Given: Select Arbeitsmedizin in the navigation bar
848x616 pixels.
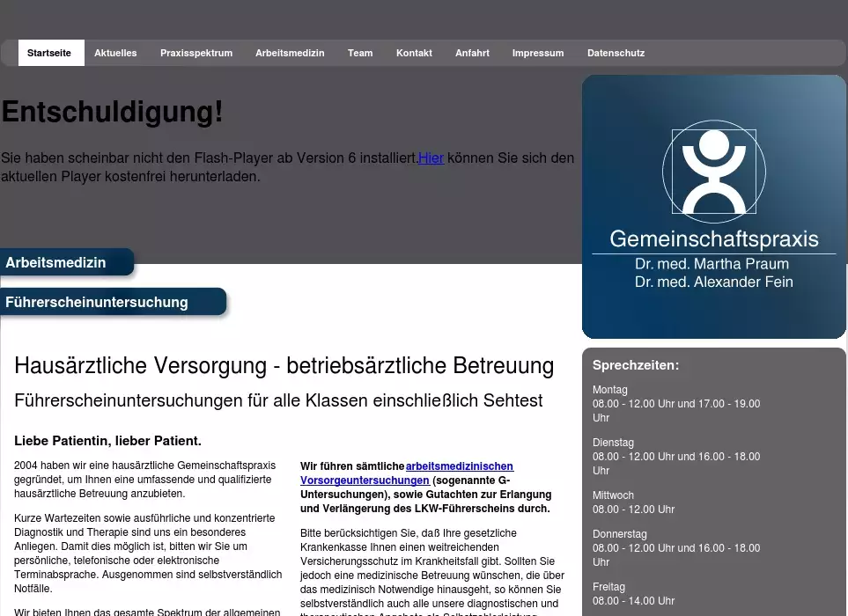Looking at the screenshot, I should (290, 53).
